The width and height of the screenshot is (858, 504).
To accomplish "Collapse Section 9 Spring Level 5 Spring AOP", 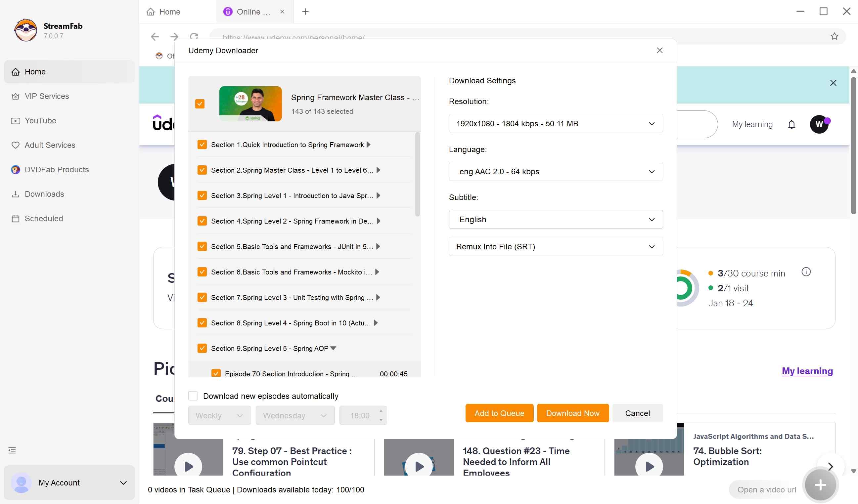I will pyautogui.click(x=333, y=348).
